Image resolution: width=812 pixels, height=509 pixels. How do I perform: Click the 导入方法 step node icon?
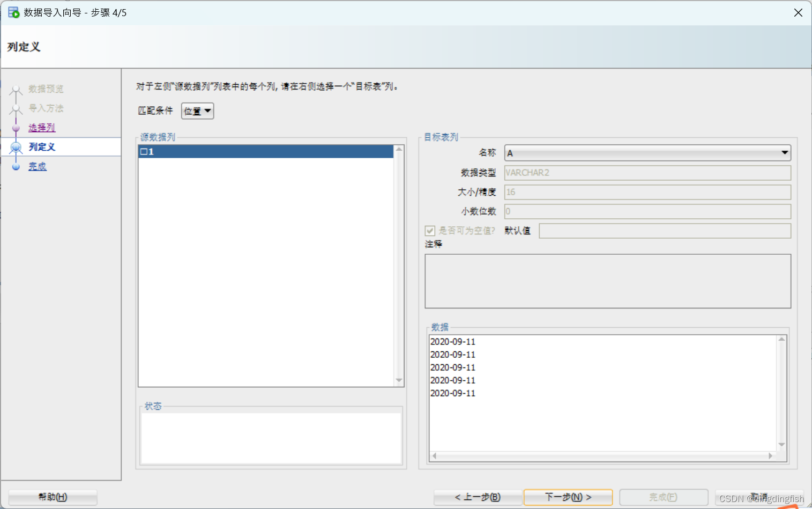[16, 108]
